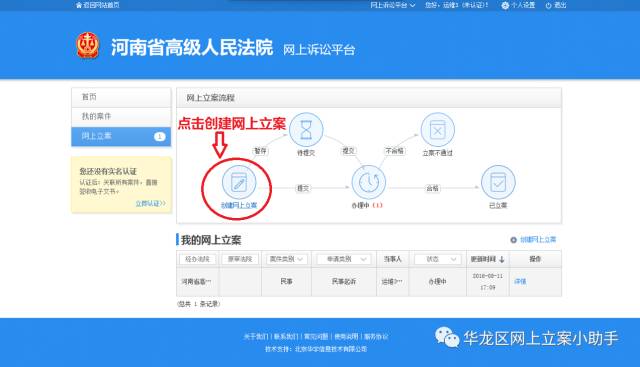The height and width of the screenshot is (367, 640).
Task: Click the 服务协议 footer link
Action: pos(376,336)
